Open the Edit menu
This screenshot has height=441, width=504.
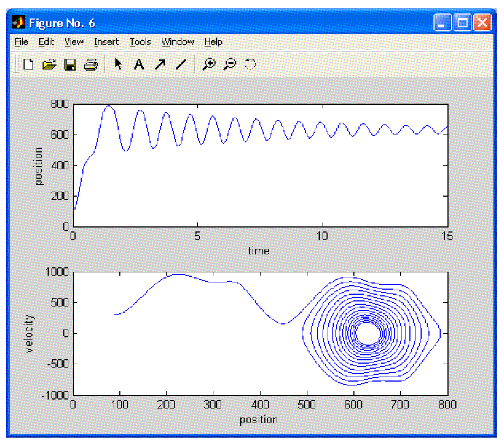point(46,42)
